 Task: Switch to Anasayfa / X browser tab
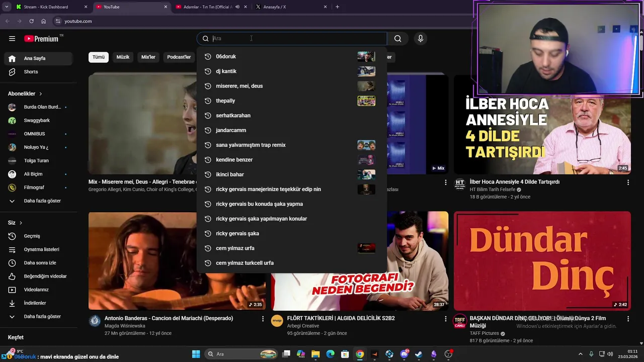click(x=291, y=7)
